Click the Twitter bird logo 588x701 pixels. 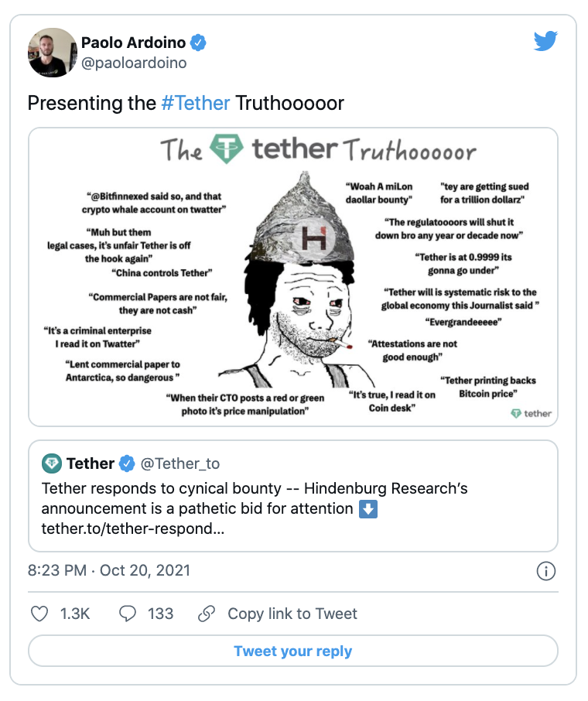[x=546, y=43]
